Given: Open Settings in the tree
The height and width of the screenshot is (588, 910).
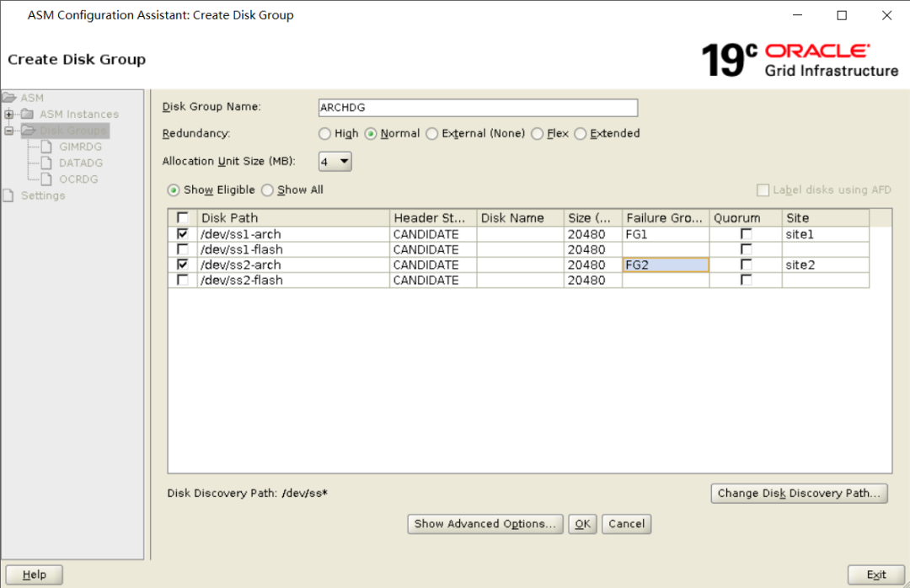Looking at the screenshot, I should point(43,195).
